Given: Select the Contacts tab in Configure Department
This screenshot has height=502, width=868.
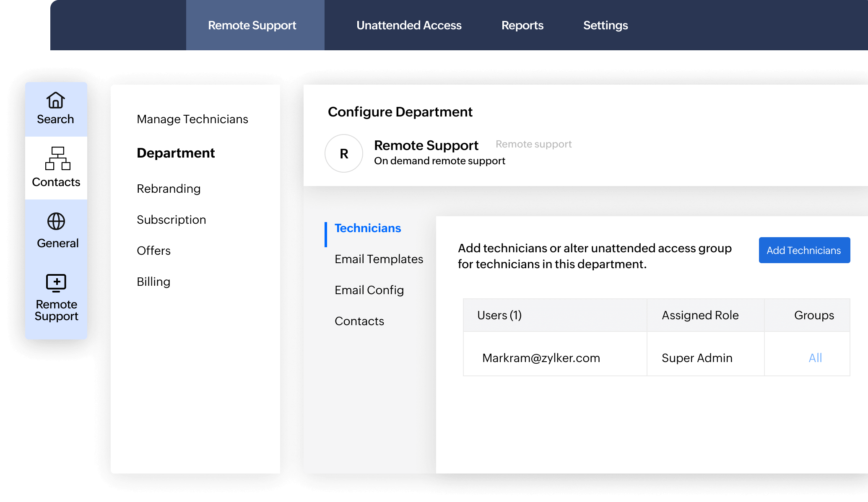Looking at the screenshot, I should pos(359,321).
